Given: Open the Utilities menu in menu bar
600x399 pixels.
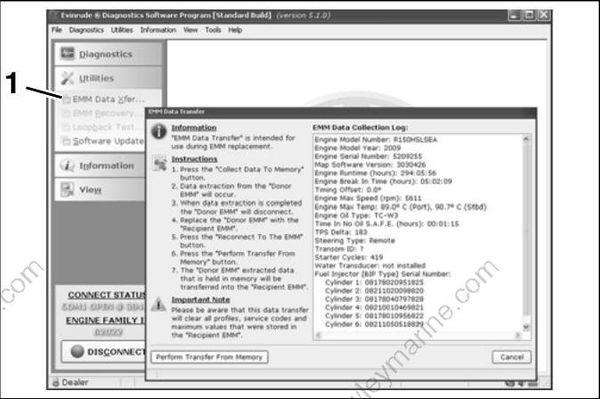Looking at the screenshot, I should click(122, 30).
